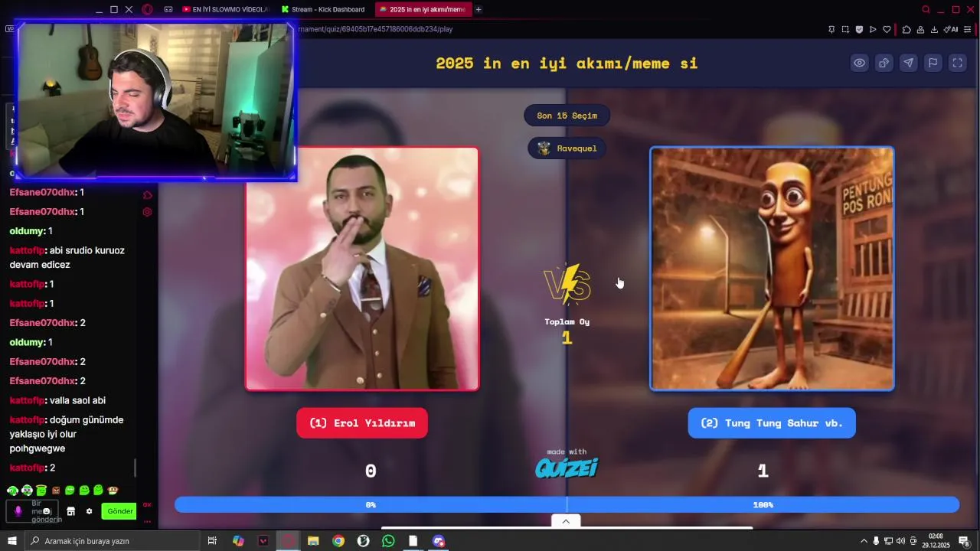Viewport: 980px width, 551px height.
Task: Open browser search magnifier icon
Action: [x=926, y=9]
